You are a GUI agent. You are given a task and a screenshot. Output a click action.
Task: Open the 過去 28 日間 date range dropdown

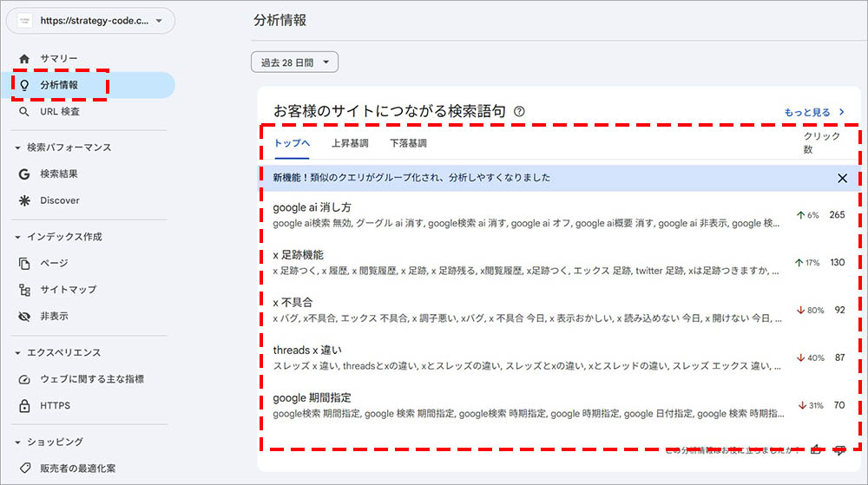pos(294,62)
